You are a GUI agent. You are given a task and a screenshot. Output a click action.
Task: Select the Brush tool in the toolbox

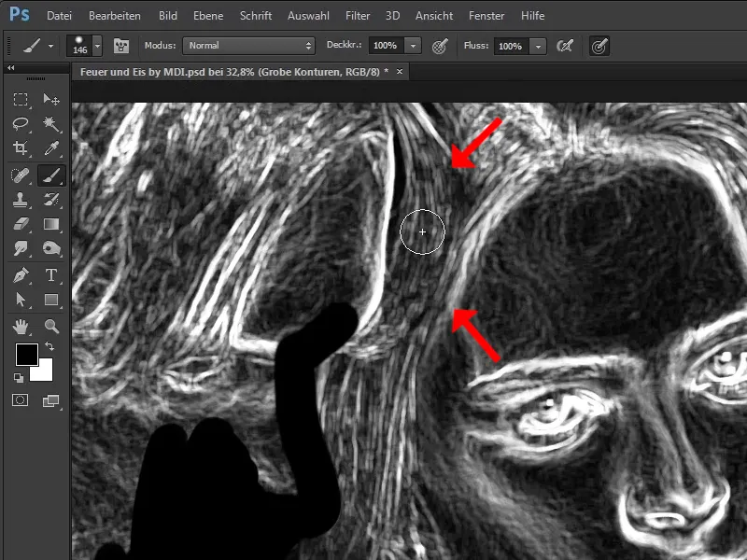[51, 175]
